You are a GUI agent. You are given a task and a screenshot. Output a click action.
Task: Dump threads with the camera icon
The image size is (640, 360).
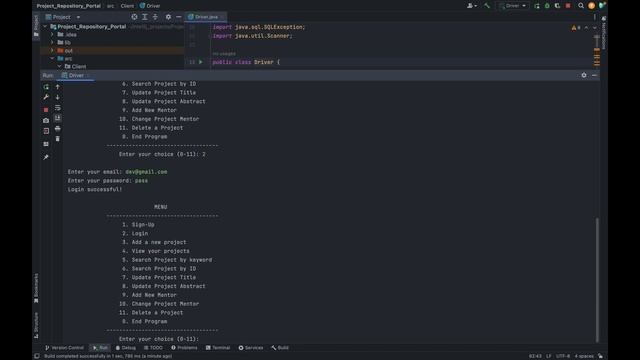coord(46,120)
